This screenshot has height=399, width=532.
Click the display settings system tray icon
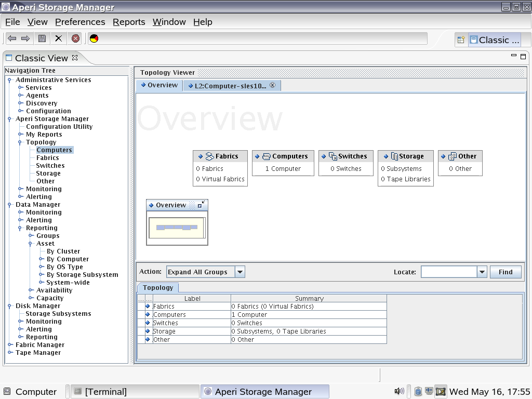(x=441, y=392)
